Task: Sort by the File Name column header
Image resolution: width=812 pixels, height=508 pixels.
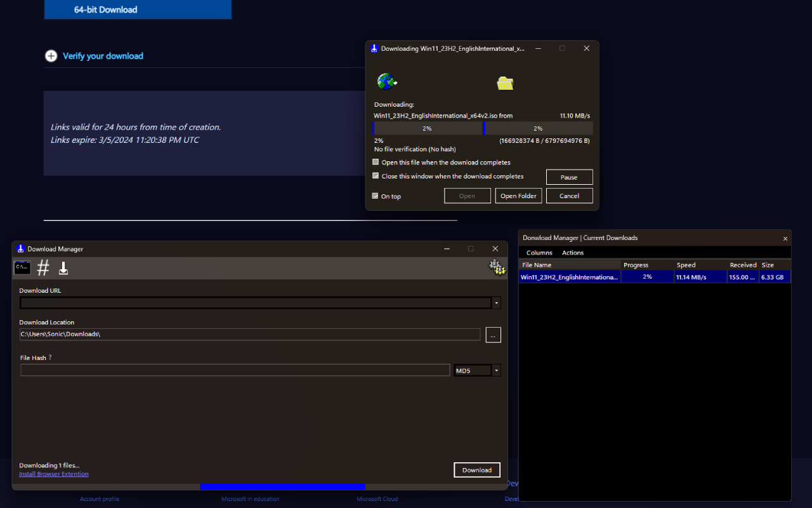Action: pyautogui.click(x=570, y=265)
